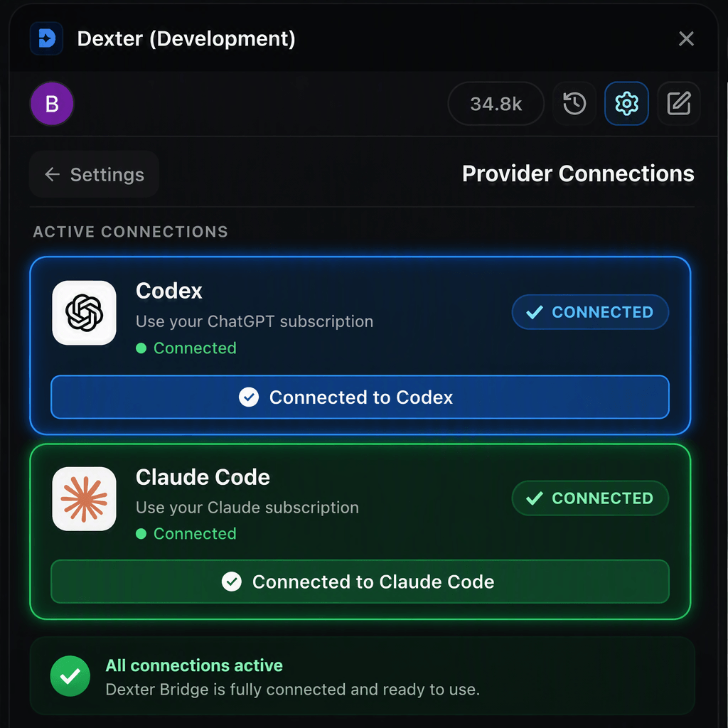Click the 34.8k token counter pill

tap(496, 104)
